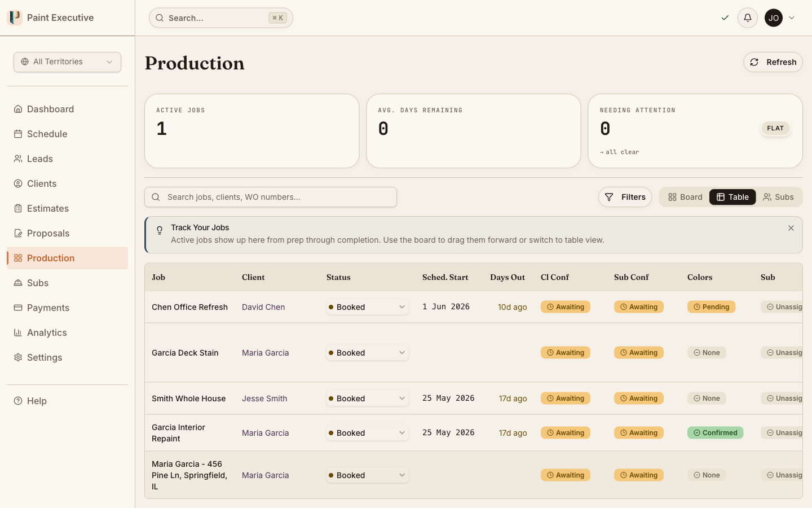Switch to Board view

685,197
